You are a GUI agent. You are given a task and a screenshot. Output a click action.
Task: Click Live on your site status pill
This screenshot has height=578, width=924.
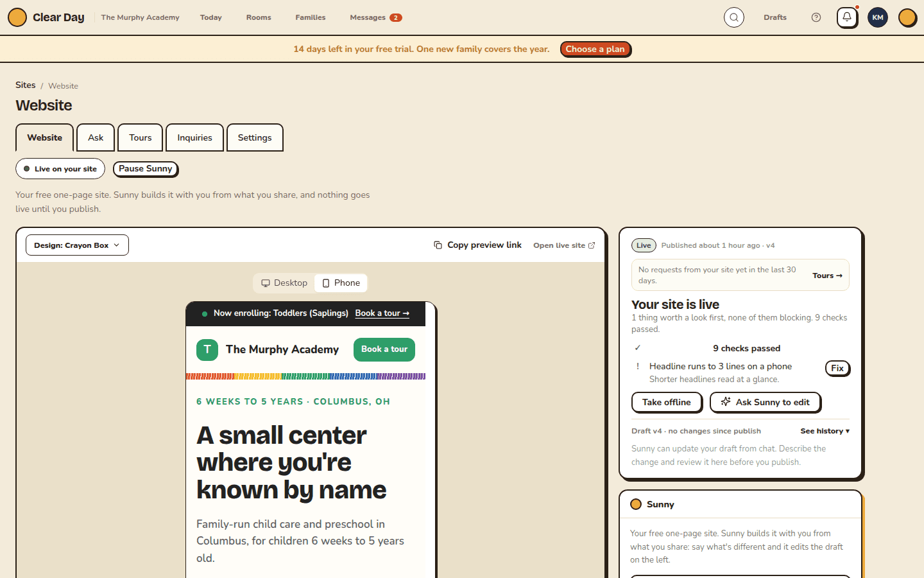click(60, 169)
